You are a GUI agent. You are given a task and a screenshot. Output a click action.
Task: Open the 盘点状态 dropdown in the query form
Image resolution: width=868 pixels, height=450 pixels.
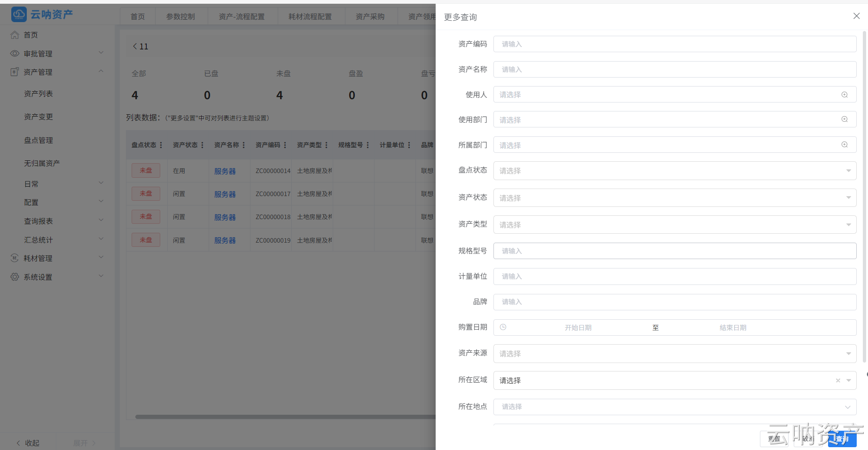(x=675, y=171)
